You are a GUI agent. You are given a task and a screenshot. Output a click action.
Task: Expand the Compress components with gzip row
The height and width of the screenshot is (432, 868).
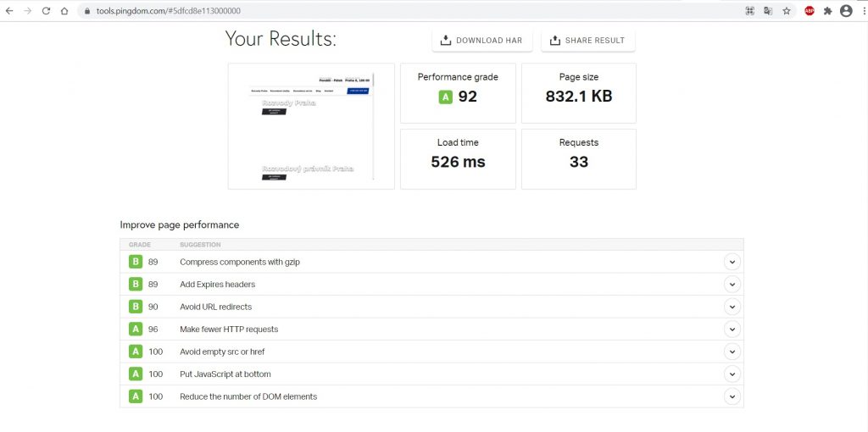pos(732,262)
